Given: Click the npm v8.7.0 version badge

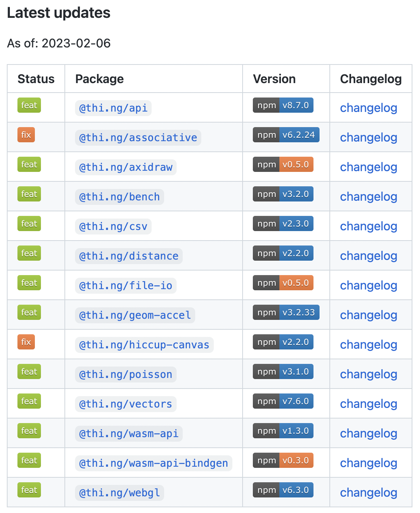Looking at the screenshot, I should [283, 105].
